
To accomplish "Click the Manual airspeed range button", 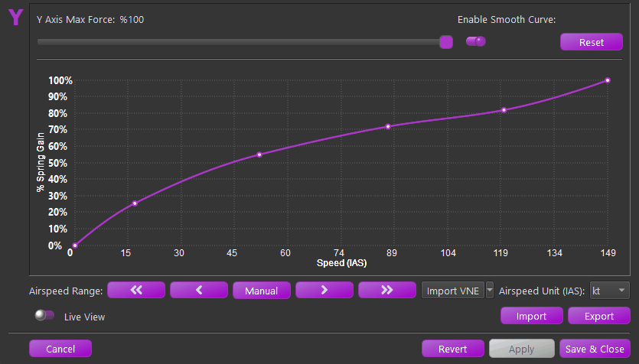I will click(262, 291).
